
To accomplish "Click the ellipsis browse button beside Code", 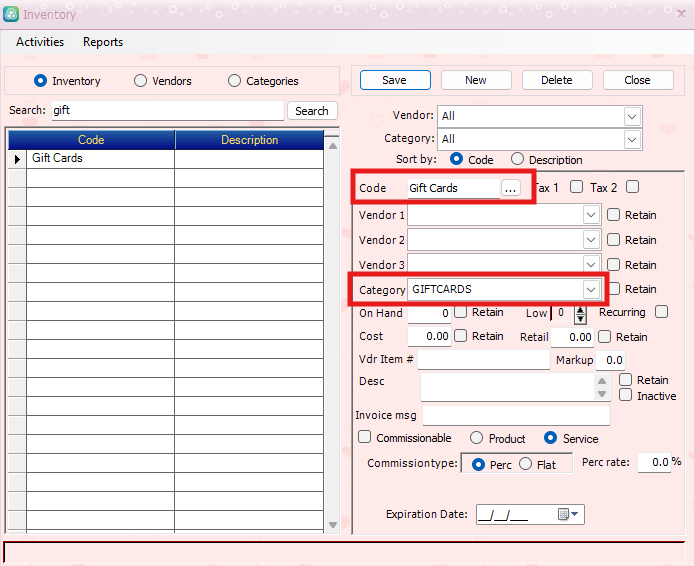I will tap(511, 188).
